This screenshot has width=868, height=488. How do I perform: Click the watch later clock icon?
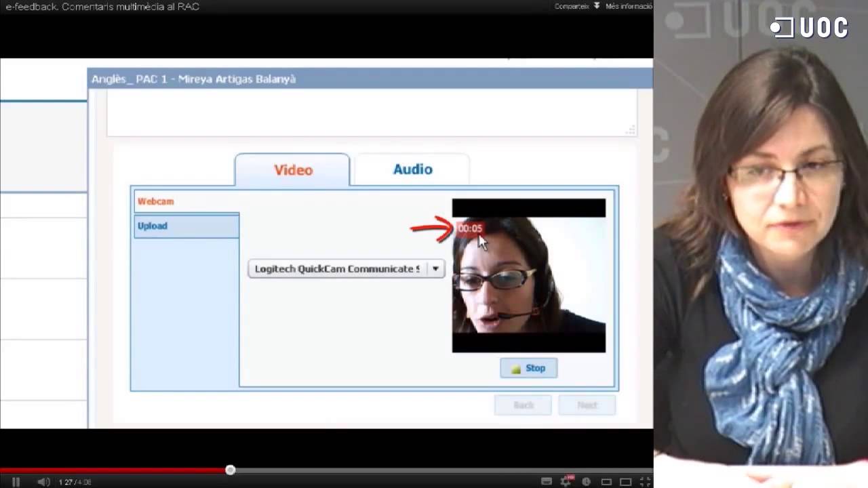tap(586, 481)
